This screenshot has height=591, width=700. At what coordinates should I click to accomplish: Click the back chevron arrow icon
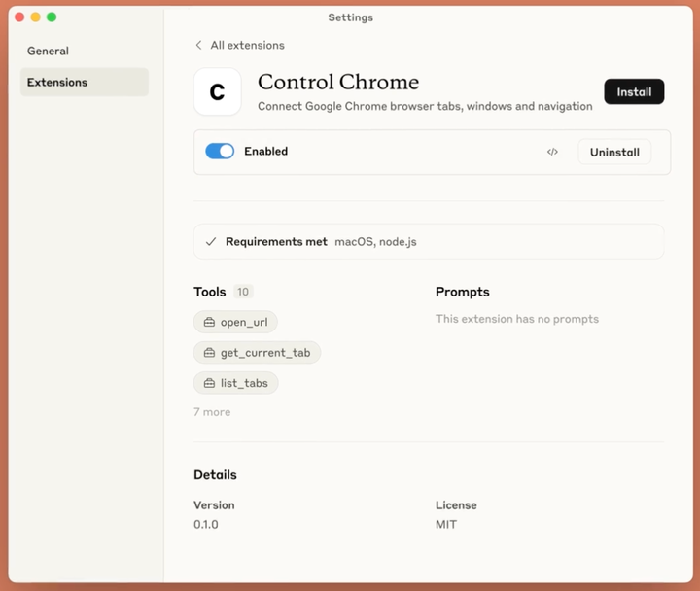click(x=198, y=45)
